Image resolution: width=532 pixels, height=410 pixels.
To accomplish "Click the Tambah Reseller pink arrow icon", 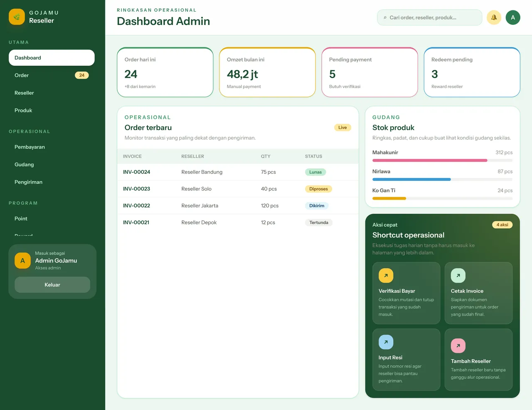I will [458, 346].
